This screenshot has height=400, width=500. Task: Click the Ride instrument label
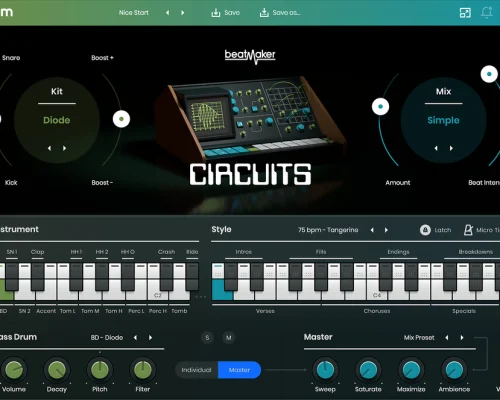[x=192, y=252]
